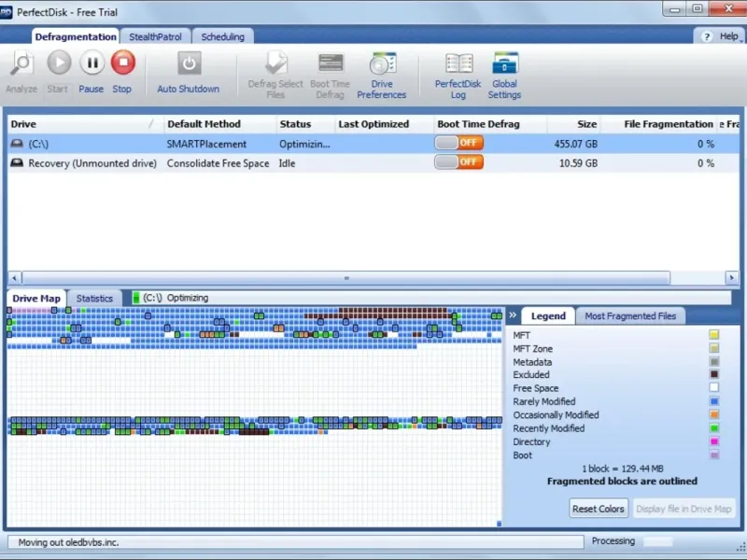Toggle Boot Time Defrag for Recovery drive
747x560 pixels.
click(458, 162)
